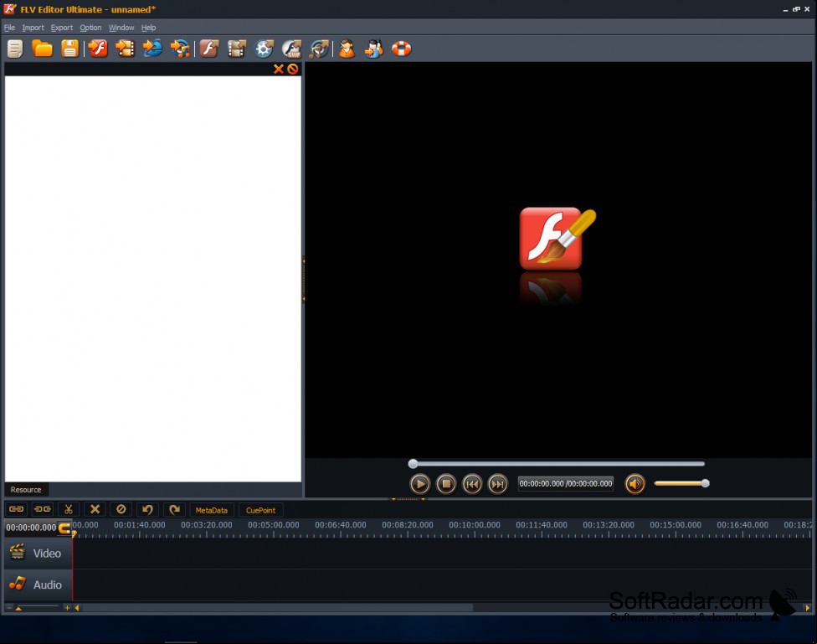
Task: Import a video using the film strip arrow icon
Action: point(125,49)
